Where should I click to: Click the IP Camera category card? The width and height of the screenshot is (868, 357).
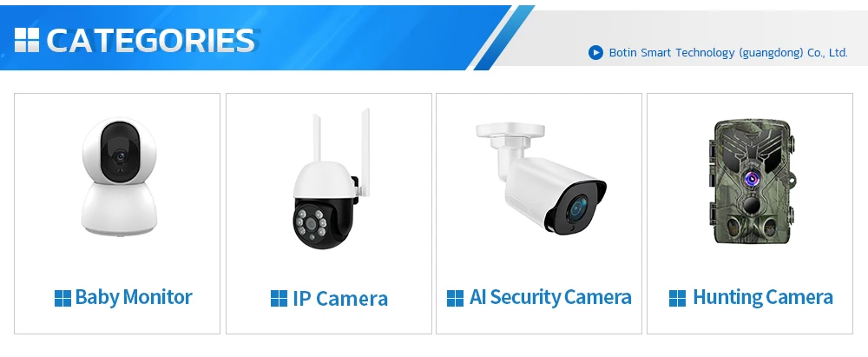329,214
